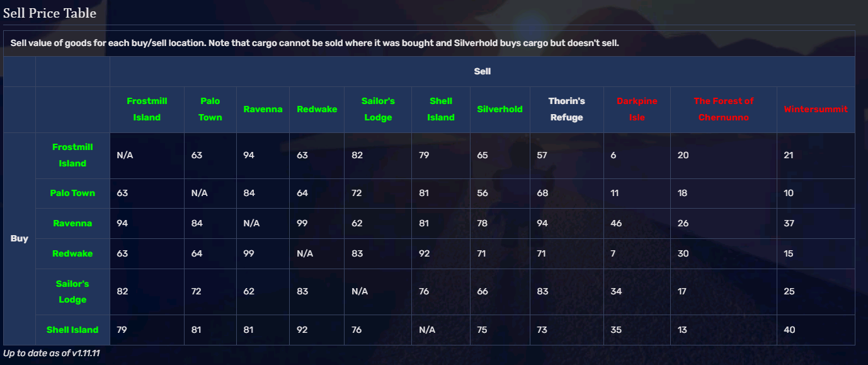868x365 pixels.
Task: Open the Shell Island row header link
Action: pos(72,330)
